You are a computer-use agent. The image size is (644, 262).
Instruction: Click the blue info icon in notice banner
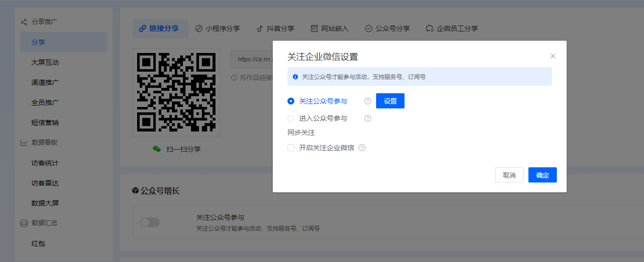295,77
